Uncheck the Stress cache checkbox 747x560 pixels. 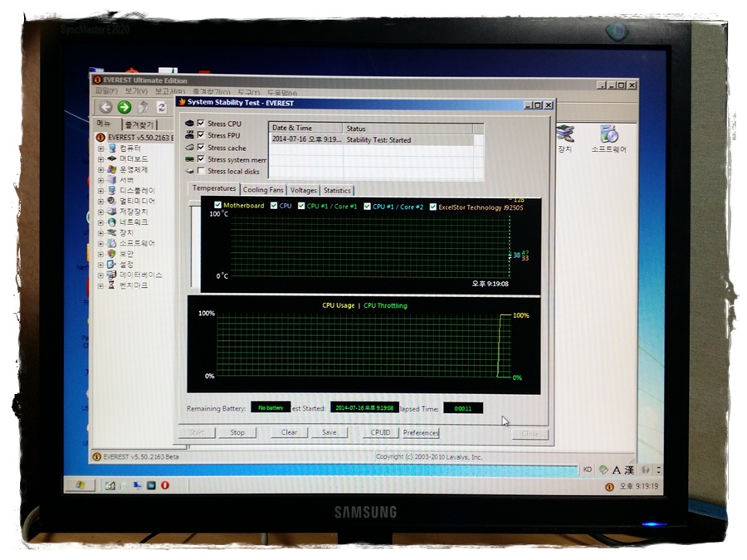[x=201, y=147]
